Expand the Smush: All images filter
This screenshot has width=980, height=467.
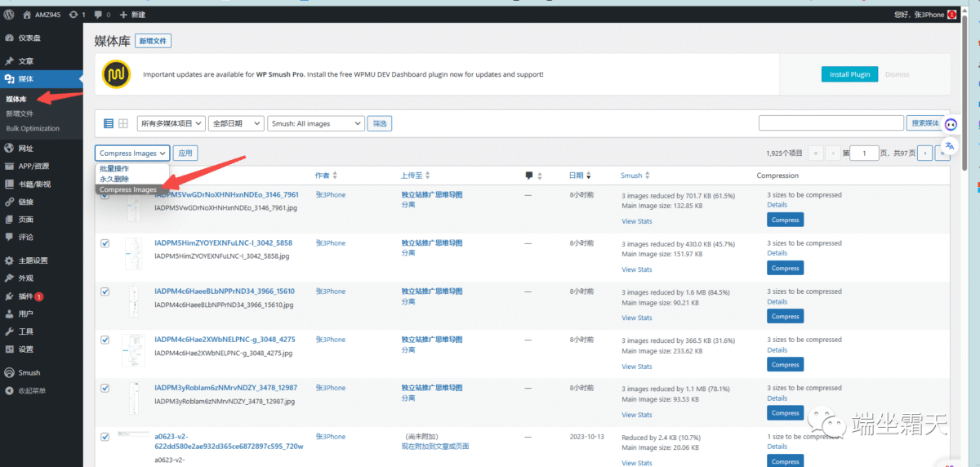pos(316,123)
